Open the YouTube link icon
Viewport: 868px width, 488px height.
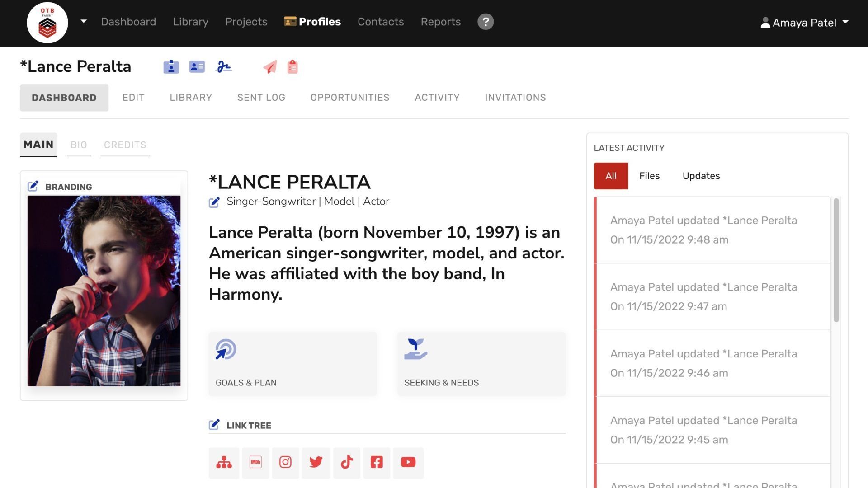coord(408,462)
